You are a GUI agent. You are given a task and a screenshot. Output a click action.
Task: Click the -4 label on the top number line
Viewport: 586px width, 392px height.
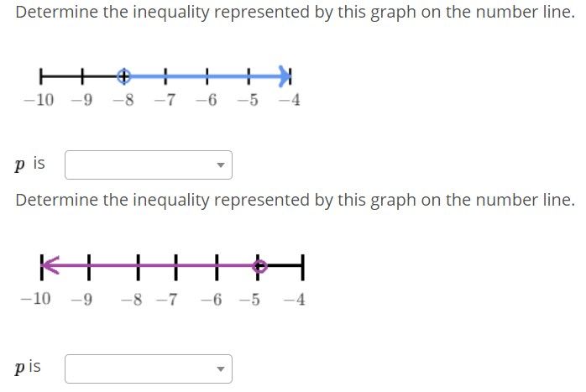288,101
